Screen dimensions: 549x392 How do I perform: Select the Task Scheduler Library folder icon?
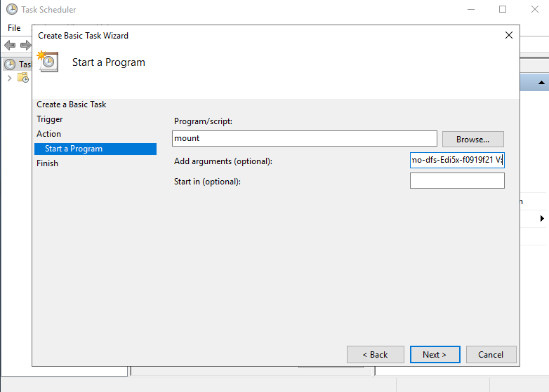[22, 77]
